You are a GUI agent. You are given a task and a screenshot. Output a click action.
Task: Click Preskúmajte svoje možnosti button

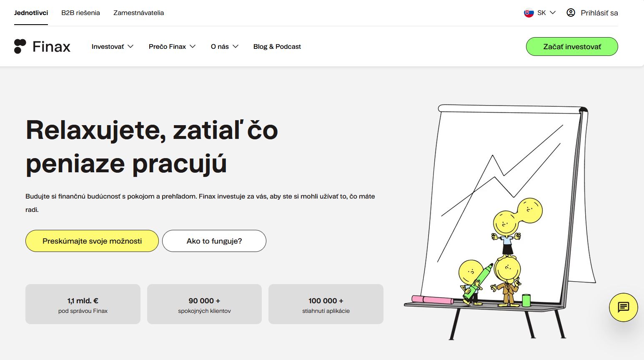[92, 241]
